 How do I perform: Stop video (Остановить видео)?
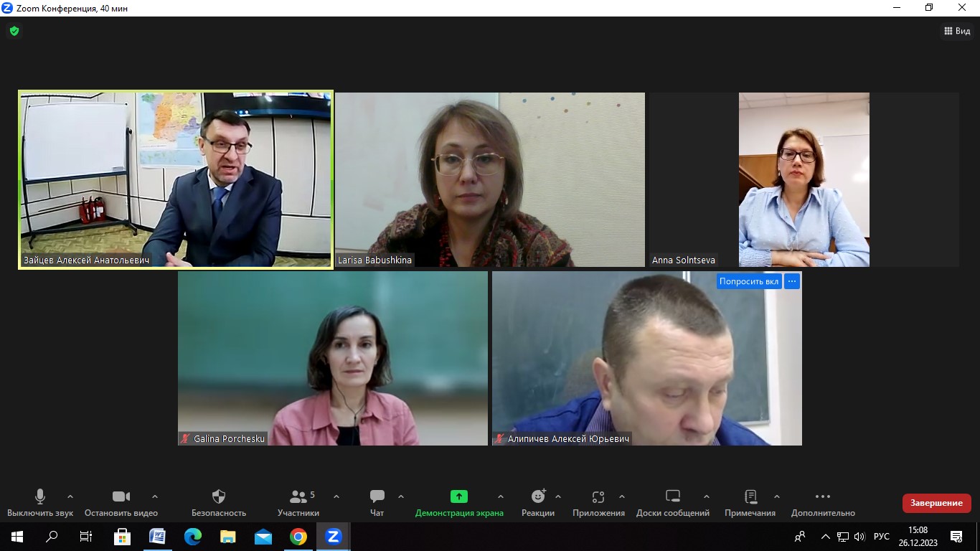point(121,502)
